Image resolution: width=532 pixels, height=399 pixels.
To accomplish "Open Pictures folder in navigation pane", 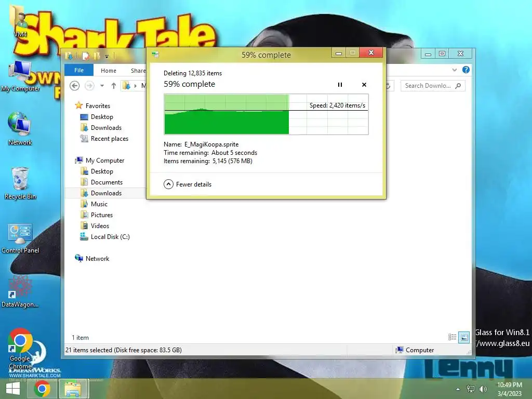I will click(101, 215).
